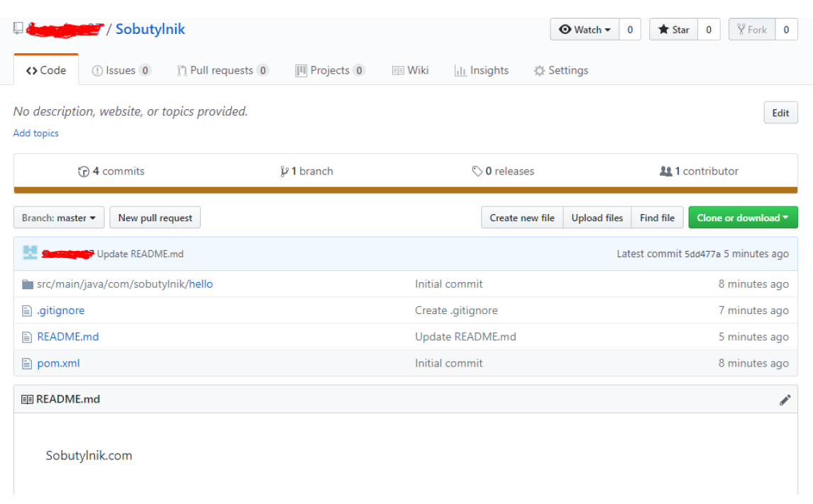Click the releases tag icon
813x504 pixels.
click(477, 172)
